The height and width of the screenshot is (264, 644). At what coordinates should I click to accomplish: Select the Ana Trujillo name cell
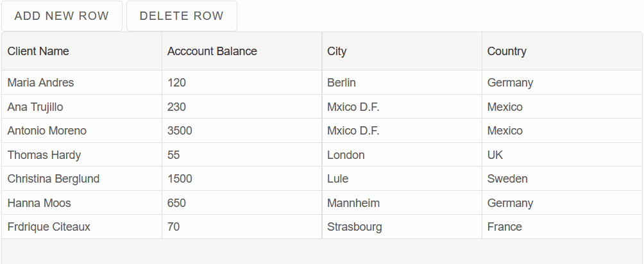tap(81, 107)
